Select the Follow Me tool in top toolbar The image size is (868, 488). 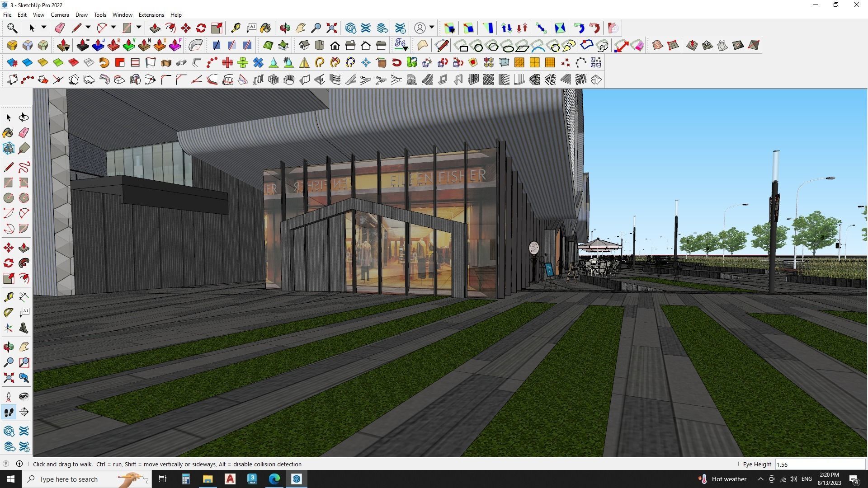pos(170,28)
